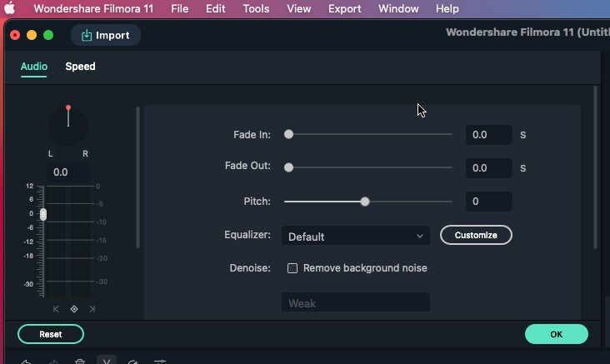Click the pan value field below L R

[68, 172]
